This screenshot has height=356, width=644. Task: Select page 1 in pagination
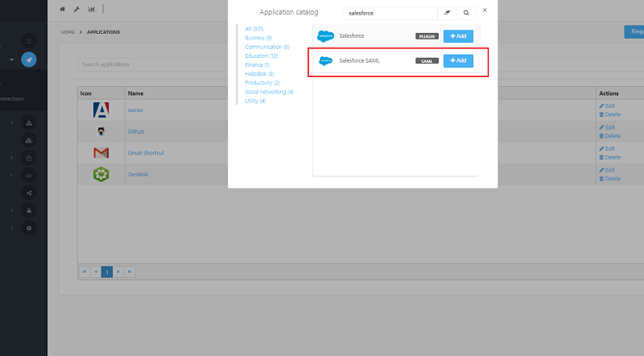point(107,271)
